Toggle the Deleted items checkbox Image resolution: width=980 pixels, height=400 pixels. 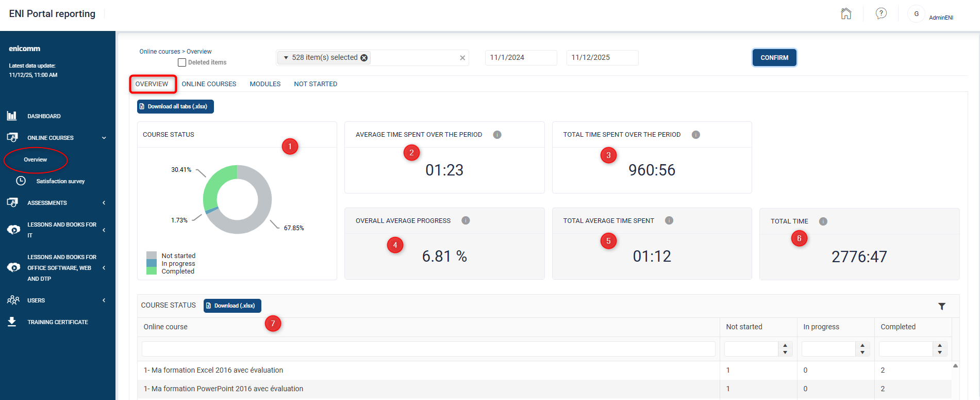[x=182, y=62]
